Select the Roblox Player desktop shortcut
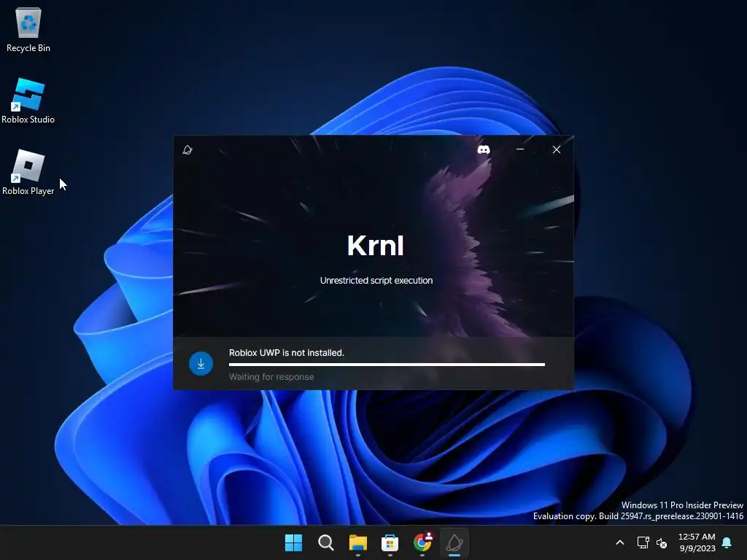Viewport: 747px width, 560px height. (x=28, y=172)
